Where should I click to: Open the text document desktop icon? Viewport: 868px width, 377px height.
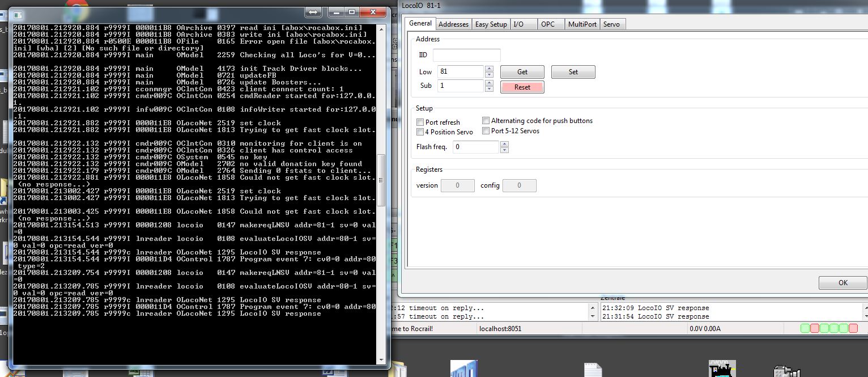point(593,370)
